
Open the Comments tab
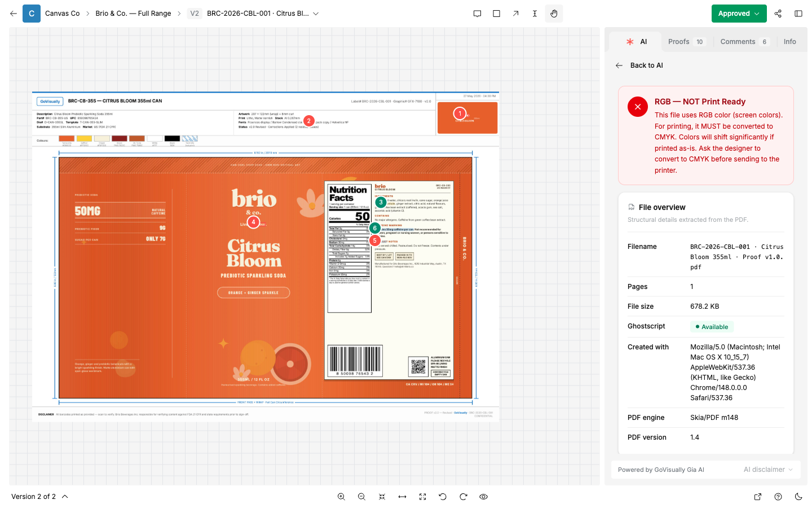point(744,42)
